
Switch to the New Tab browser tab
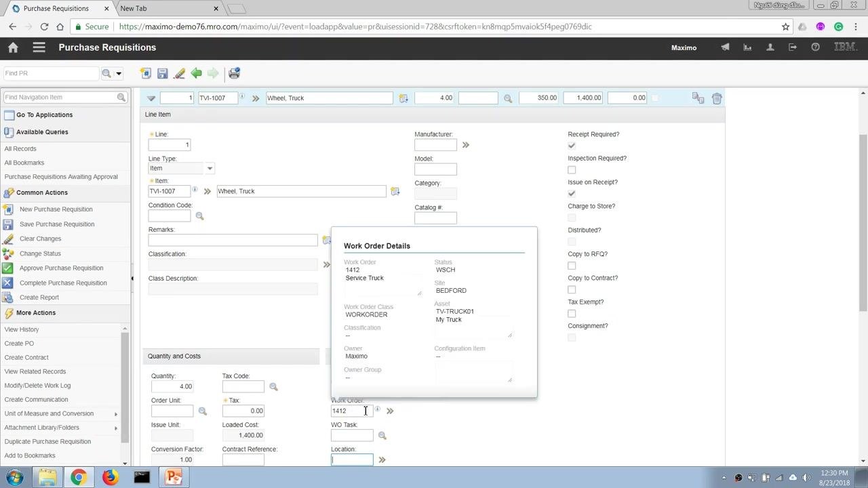point(170,8)
